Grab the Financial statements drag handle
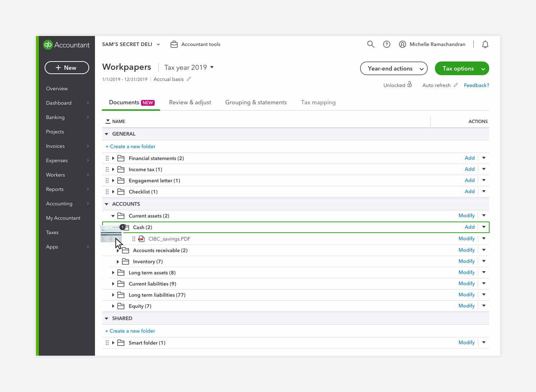The height and width of the screenshot is (392, 536). pyautogui.click(x=107, y=158)
